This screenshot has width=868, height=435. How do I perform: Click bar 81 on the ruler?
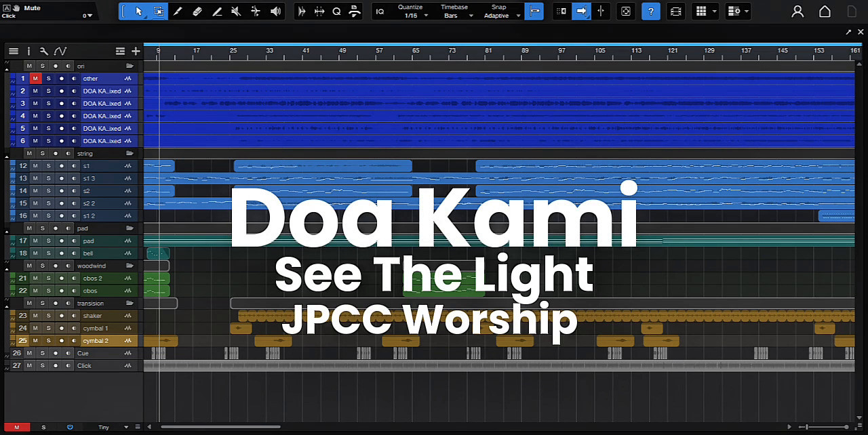tap(488, 51)
